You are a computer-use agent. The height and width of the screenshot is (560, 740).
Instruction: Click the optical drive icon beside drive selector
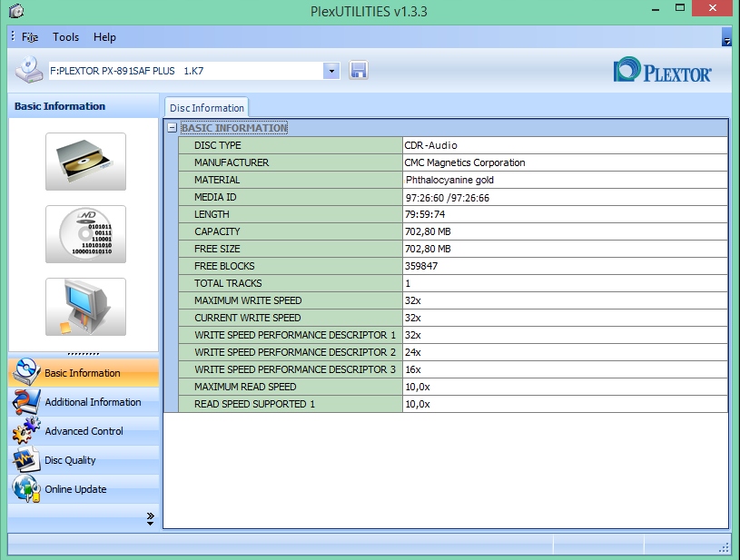(29, 70)
